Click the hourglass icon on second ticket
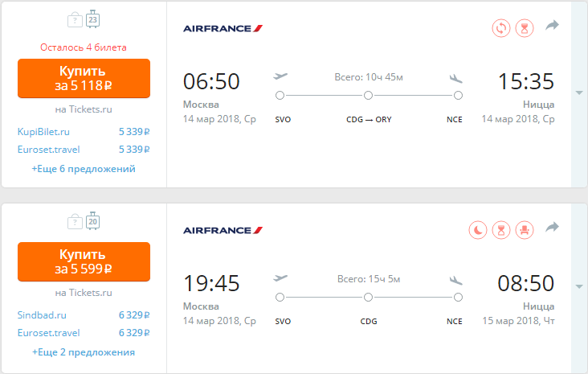 501,230
